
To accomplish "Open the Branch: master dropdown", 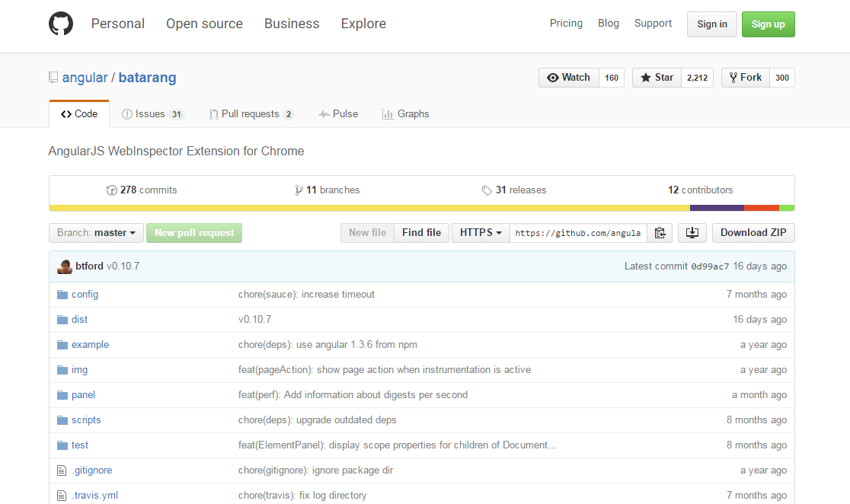I will point(96,232).
